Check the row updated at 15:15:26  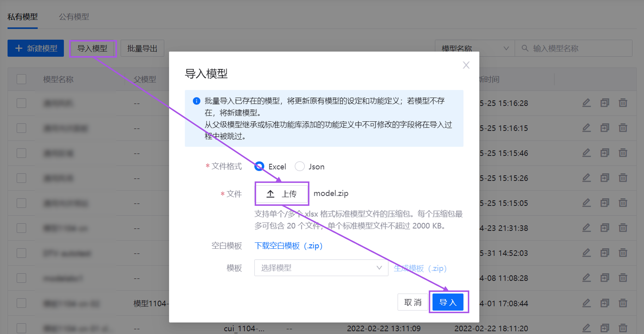(x=21, y=178)
